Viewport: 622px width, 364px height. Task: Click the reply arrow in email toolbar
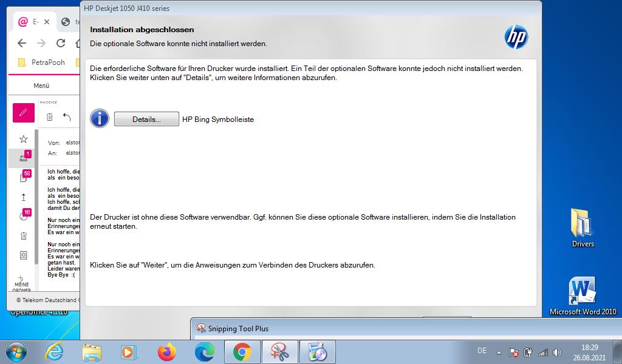tap(67, 117)
